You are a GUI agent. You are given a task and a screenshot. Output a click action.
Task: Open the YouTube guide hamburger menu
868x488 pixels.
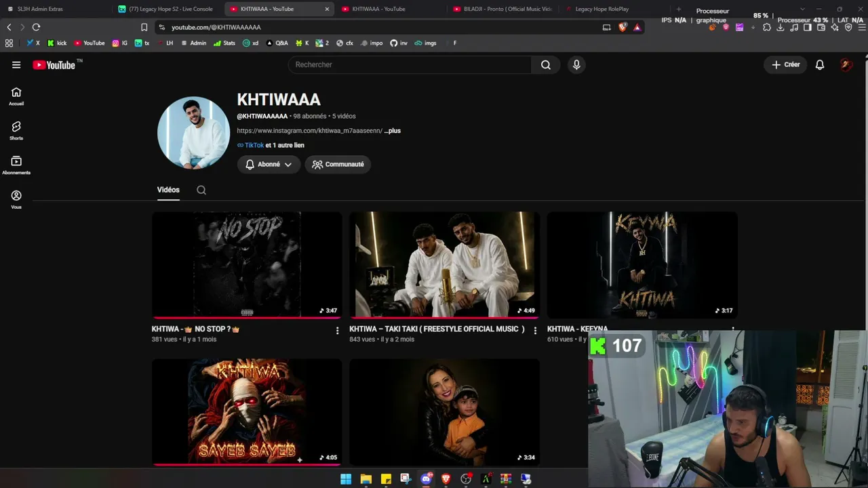(x=16, y=65)
